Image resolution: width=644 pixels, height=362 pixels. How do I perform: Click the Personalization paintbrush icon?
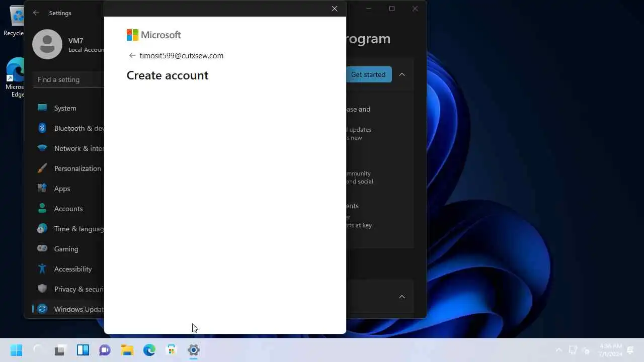[x=42, y=168]
